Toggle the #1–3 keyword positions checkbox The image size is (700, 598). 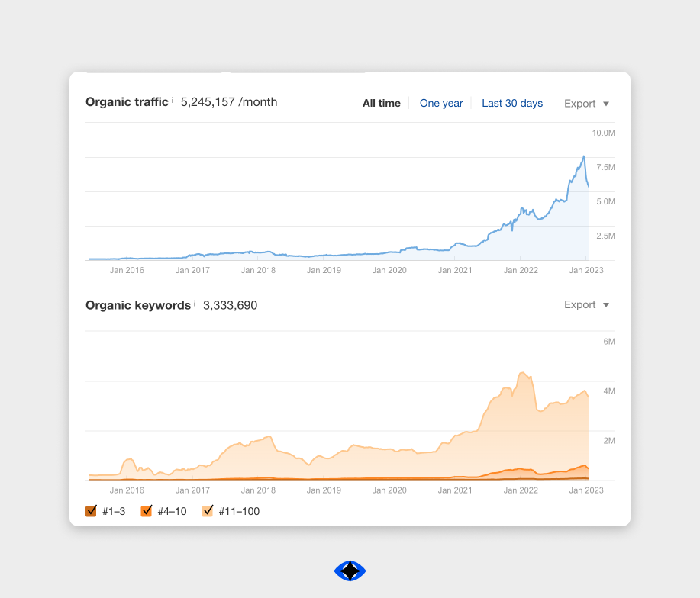click(x=91, y=510)
